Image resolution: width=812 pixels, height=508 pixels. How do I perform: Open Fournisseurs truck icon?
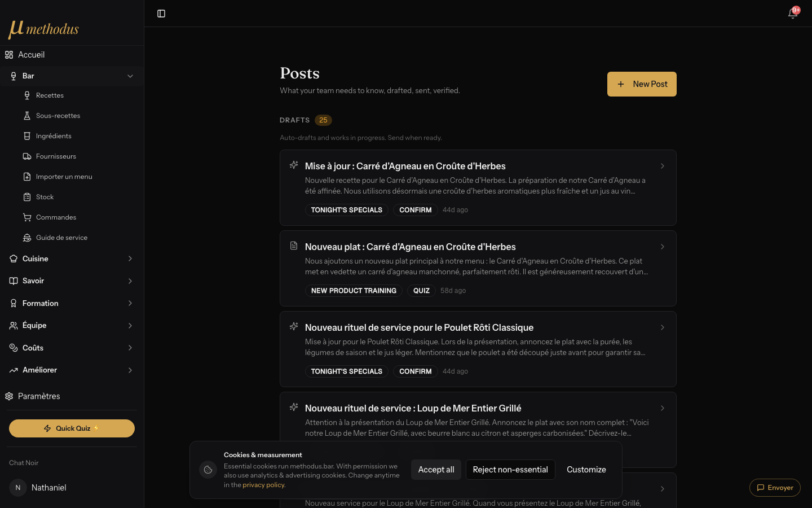click(x=27, y=156)
